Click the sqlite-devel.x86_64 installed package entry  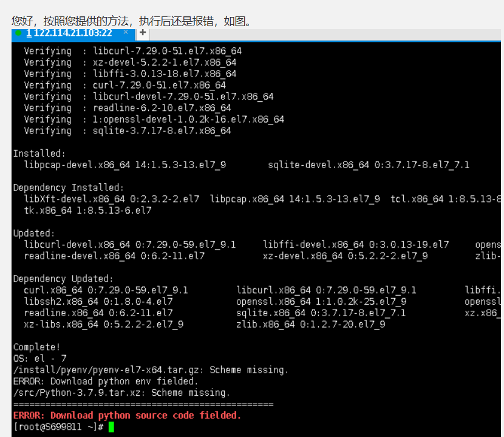369,165
